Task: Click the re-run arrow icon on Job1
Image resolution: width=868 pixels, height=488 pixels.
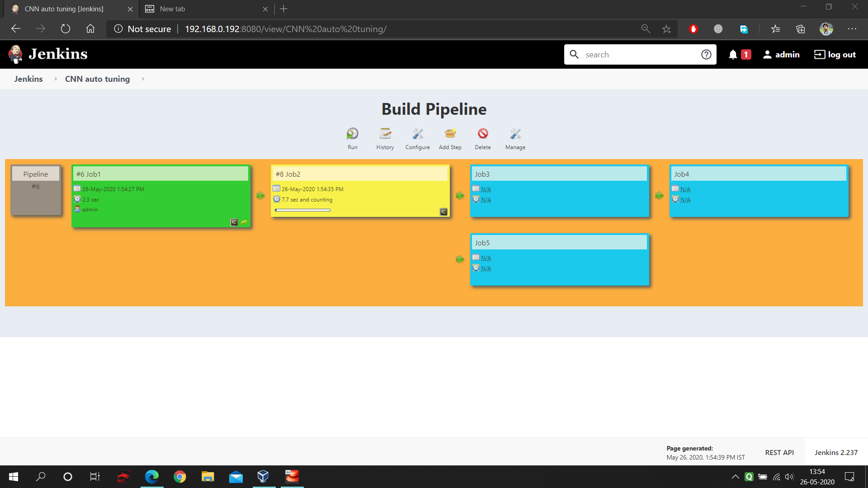Action: [x=244, y=222]
